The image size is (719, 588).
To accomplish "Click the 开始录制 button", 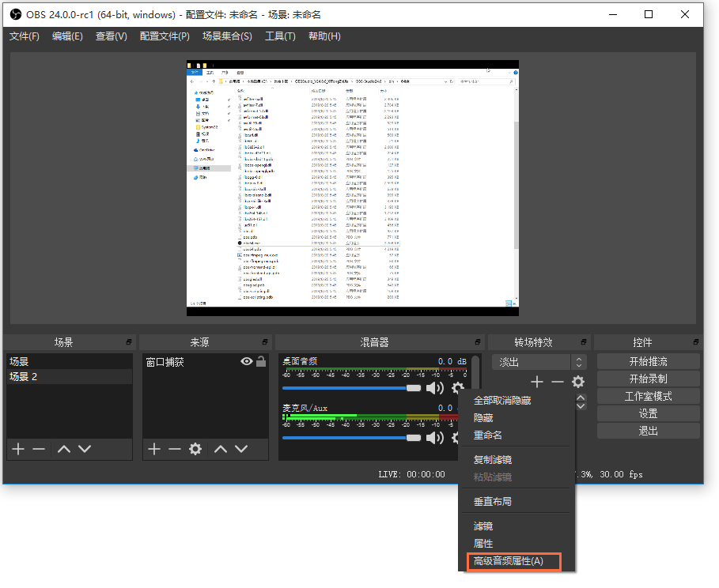I will pyautogui.click(x=648, y=379).
